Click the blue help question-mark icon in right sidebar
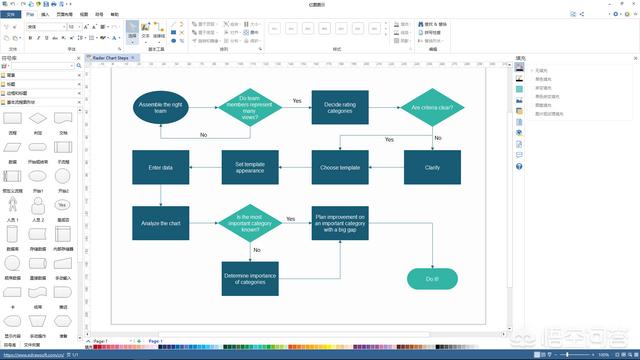 coord(519,166)
